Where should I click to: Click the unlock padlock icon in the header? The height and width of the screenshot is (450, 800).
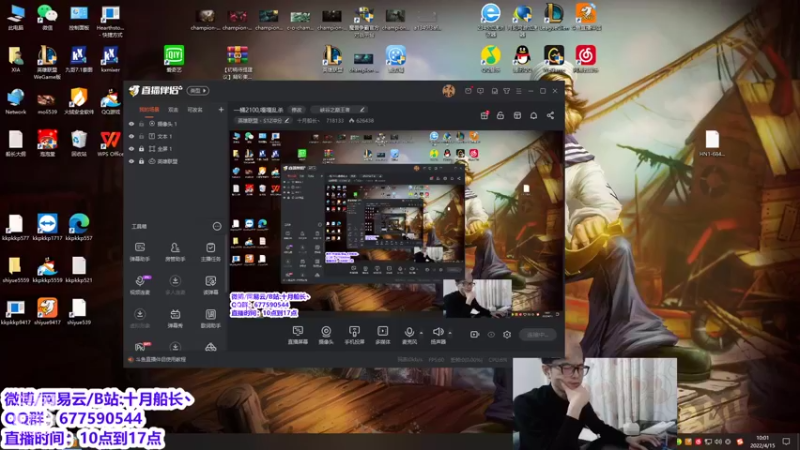[500, 115]
